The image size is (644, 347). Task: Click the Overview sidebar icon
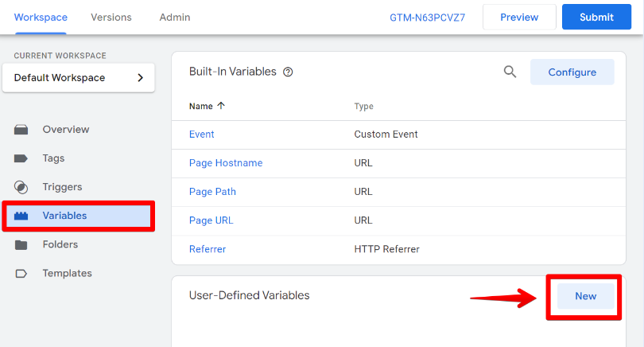pyautogui.click(x=21, y=130)
